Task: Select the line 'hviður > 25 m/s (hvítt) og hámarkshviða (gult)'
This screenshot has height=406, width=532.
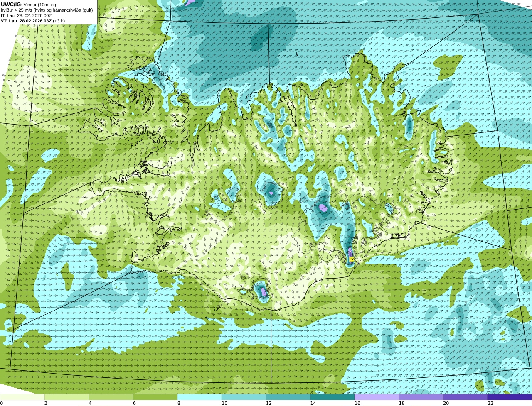Action: pyautogui.click(x=47, y=10)
